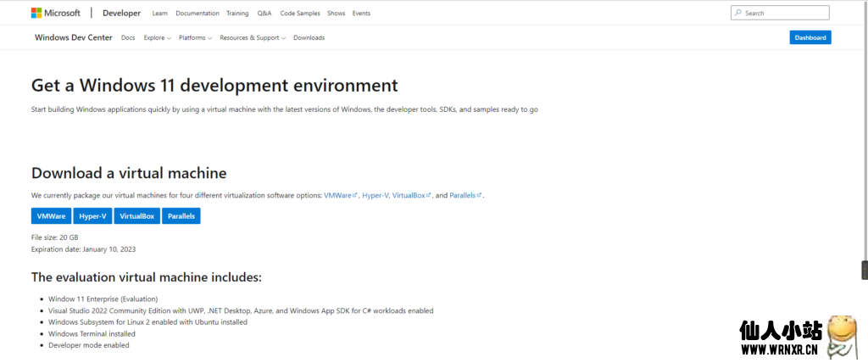Go to Code Samples in top navigation

click(302, 14)
